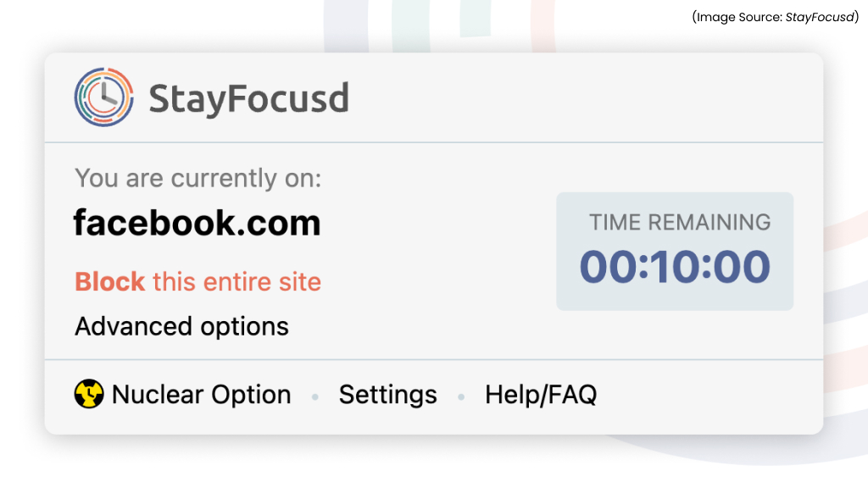This screenshot has height=488, width=868.
Task: Click the separator dot between Nuclear Option and Settings
Action: 314,396
